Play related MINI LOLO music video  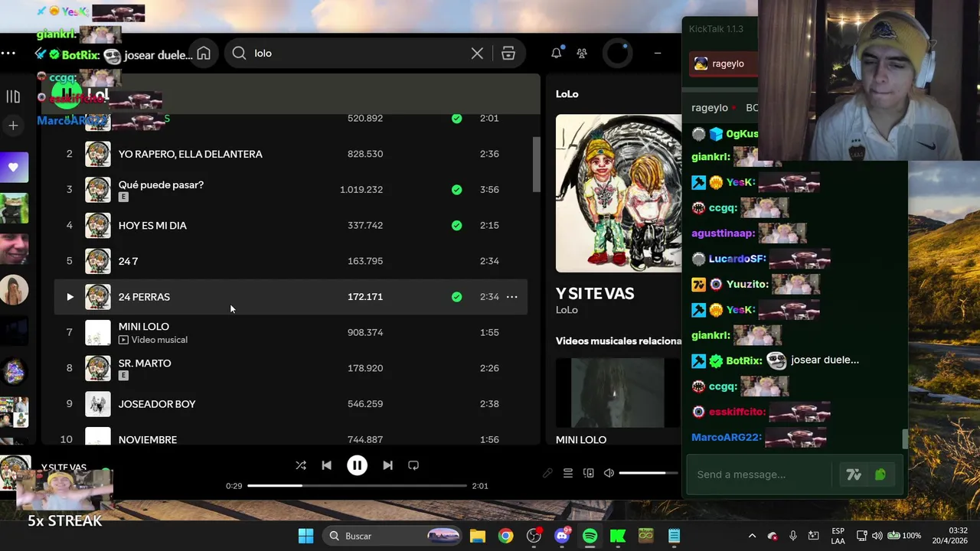[618, 393]
